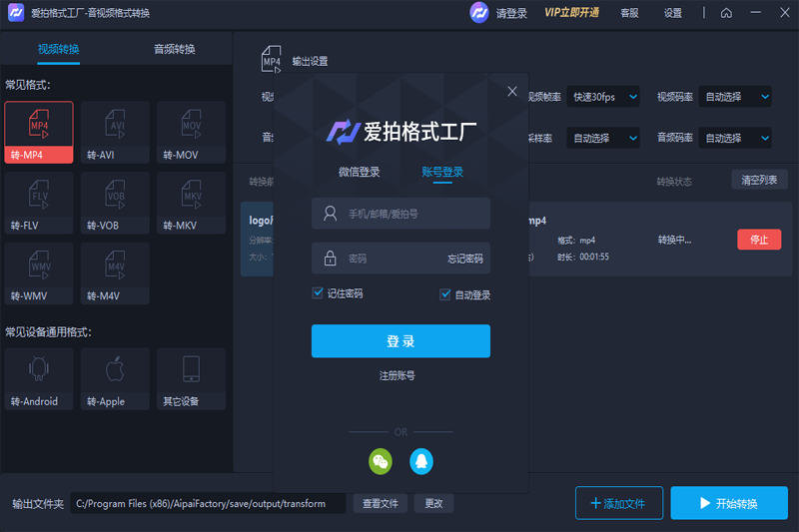The height and width of the screenshot is (532, 799).
Task: Choose the M4V conversion format tile
Action: (115, 273)
